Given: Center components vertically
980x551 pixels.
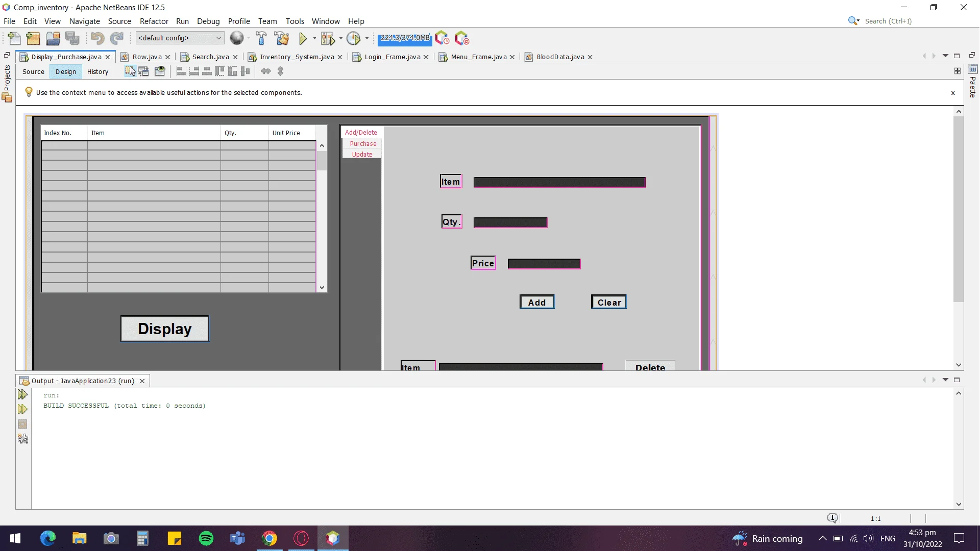Looking at the screenshot, I should click(245, 71).
